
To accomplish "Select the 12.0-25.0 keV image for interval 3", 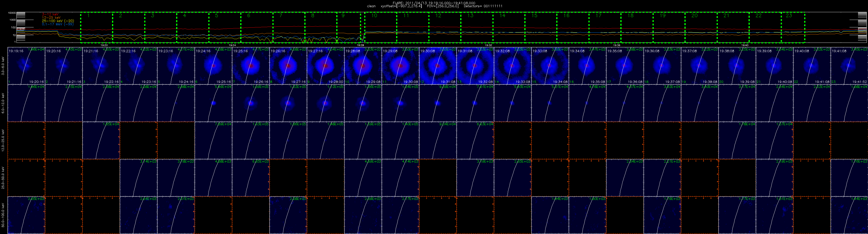I will pos(101,140).
